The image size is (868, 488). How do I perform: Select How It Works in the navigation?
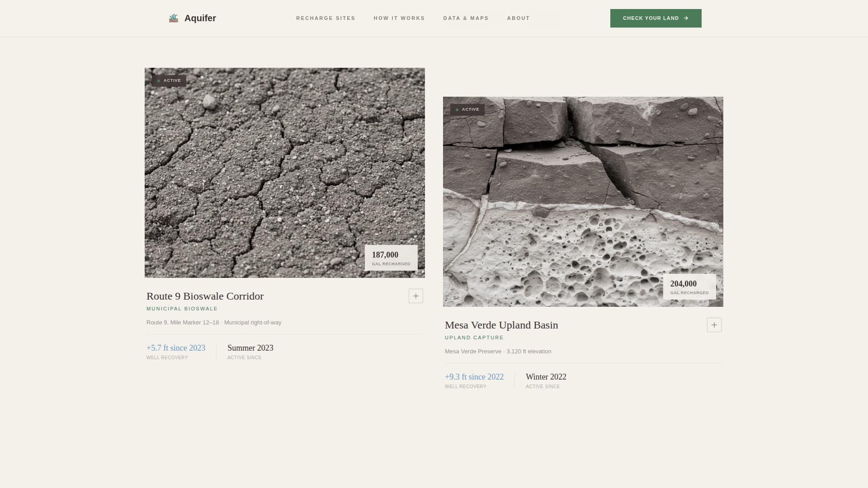point(399,18)
